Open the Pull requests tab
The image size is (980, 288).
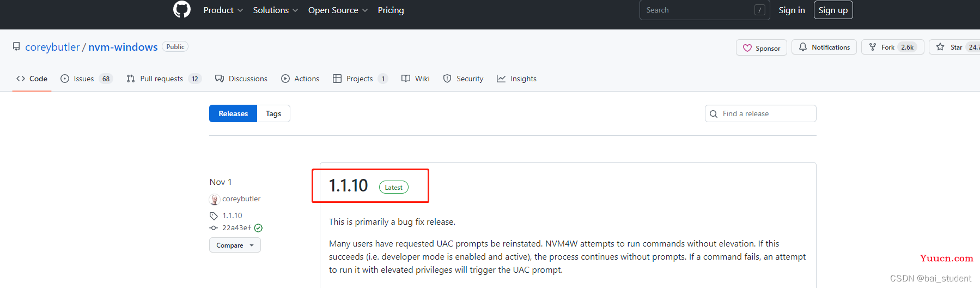point(163,79)
